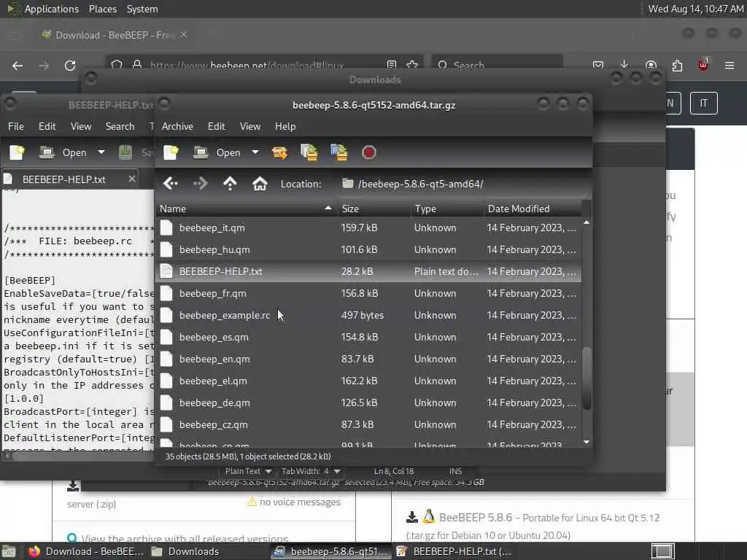This screenshot has width=747, height=560.
Task: Open the Tab Width dropdown in status bar
Action: point(310,471)
